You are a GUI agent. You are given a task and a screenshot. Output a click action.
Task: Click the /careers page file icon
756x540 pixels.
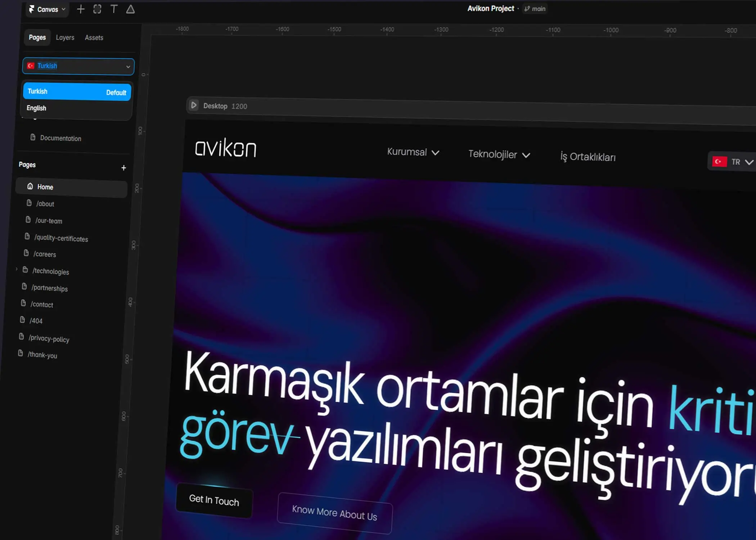point(26,253)
